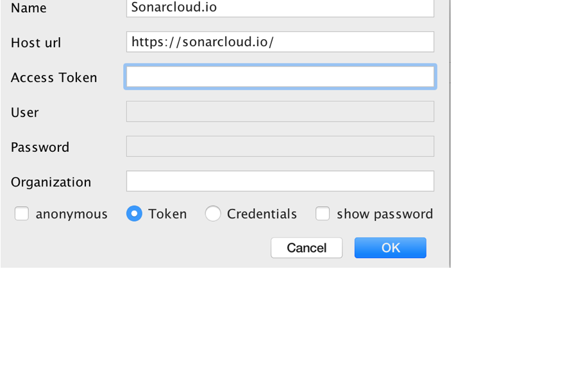The image size is (581, 392).
Task: Enable the show password checkbox
Action: 323,213
